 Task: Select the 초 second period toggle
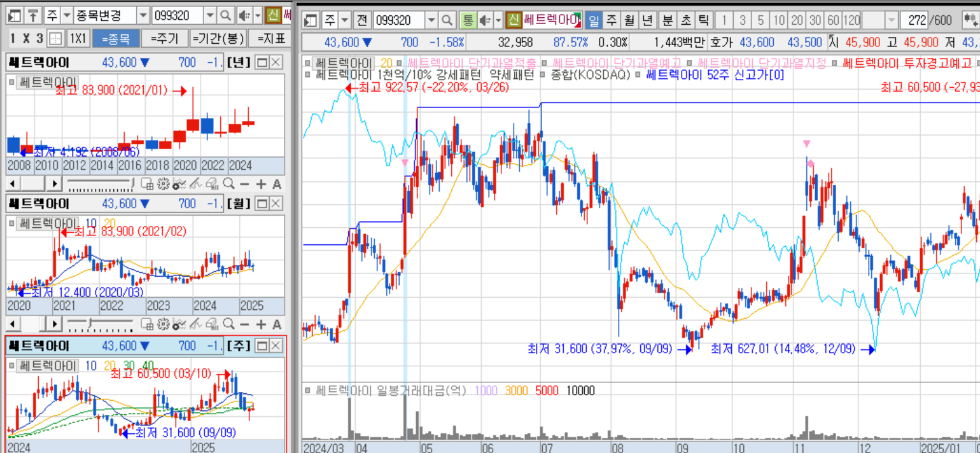[x=686, y=20]
